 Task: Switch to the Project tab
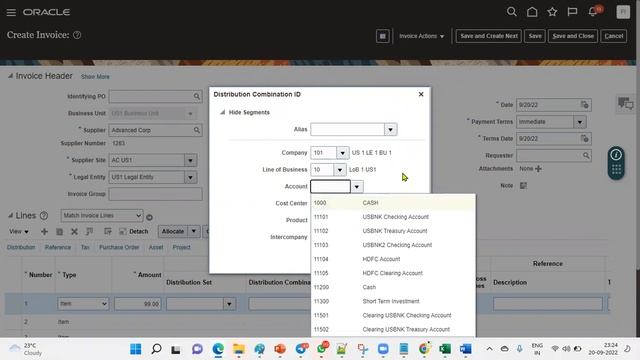(181, 247)
